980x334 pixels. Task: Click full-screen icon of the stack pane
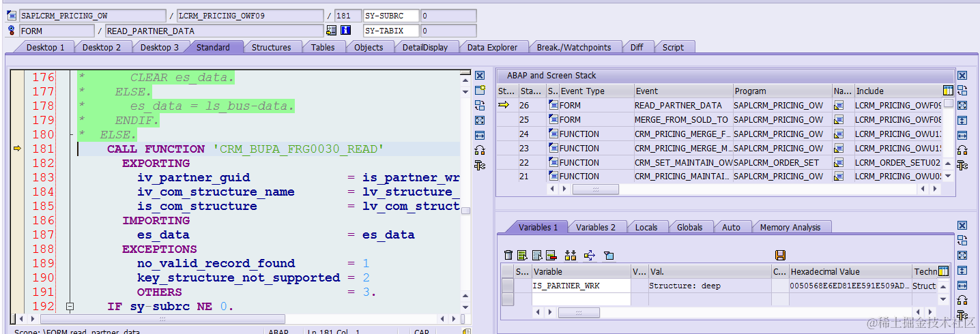click(962, 105)
